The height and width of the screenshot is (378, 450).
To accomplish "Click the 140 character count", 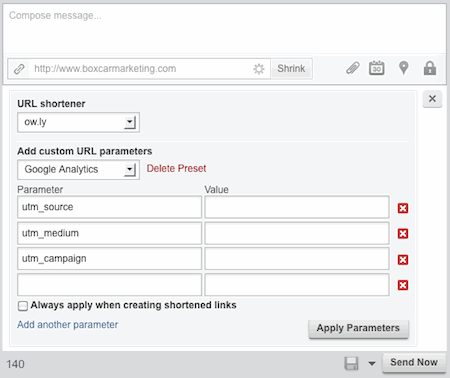I will pyautogui.click(x=15, y=364).
